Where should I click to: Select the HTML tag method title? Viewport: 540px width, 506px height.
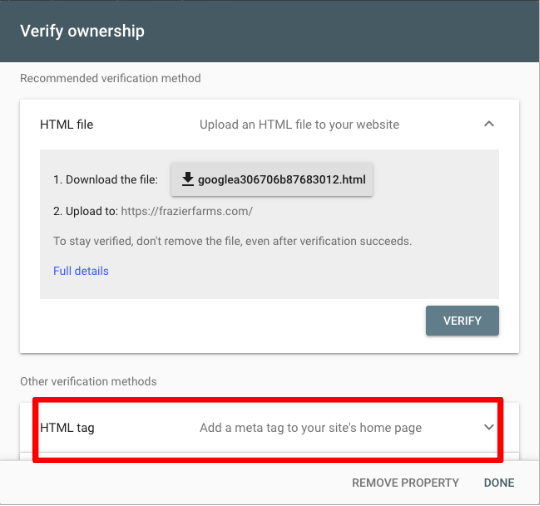click(67, 428)
